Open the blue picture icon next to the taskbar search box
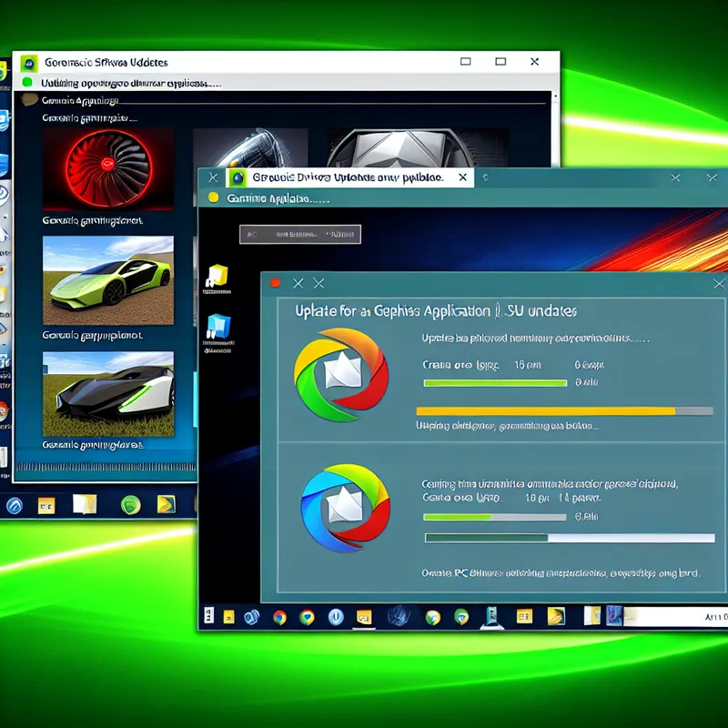Viewport: 728px width, 728px height. pyautogui.click(x=614, y=615)
